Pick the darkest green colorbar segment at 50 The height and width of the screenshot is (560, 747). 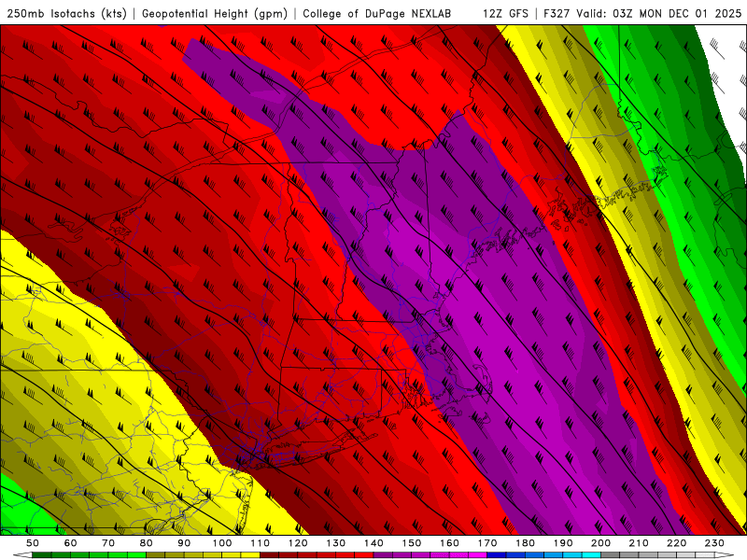click(x=42, y=555)
